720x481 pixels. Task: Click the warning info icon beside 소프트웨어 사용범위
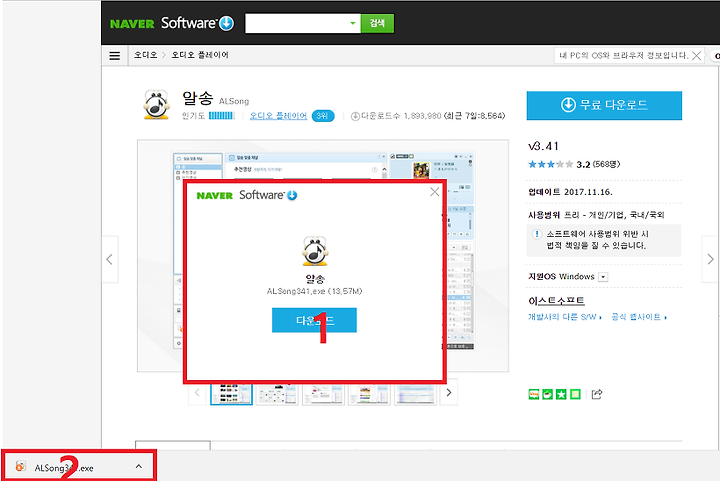[x=537, y=234]
